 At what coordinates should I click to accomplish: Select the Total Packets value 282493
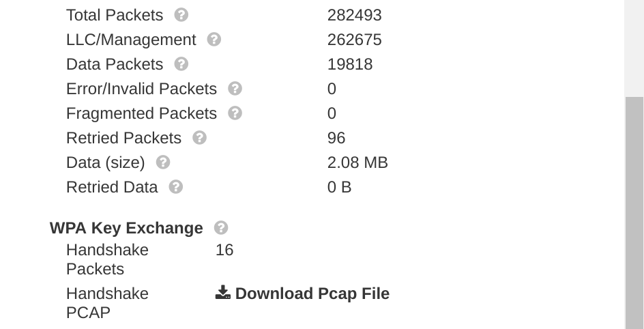pos(355,15)
